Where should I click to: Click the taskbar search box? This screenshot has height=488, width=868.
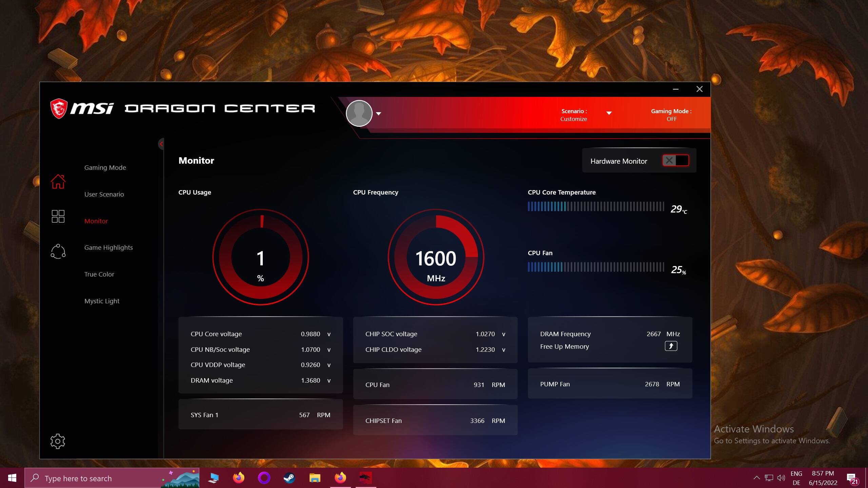[112, 478]
